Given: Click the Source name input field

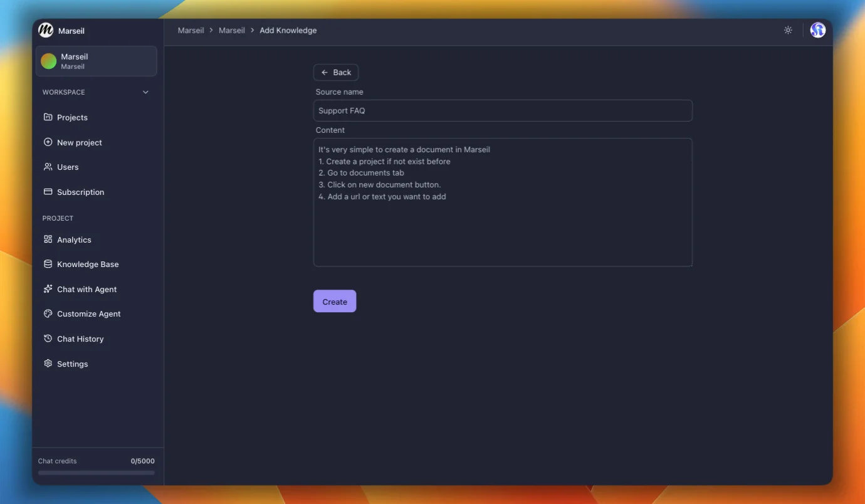Looking at the screenshot, I should 503,110.
